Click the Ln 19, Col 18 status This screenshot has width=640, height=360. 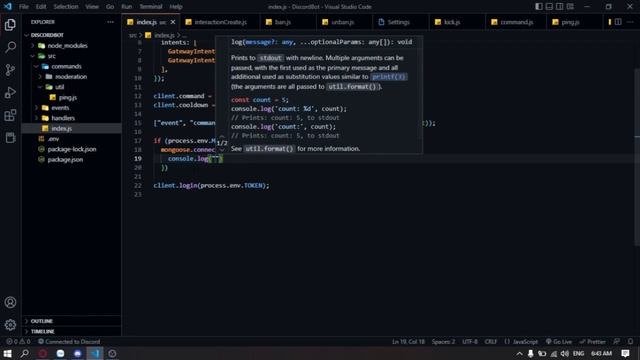click(408, 342)
